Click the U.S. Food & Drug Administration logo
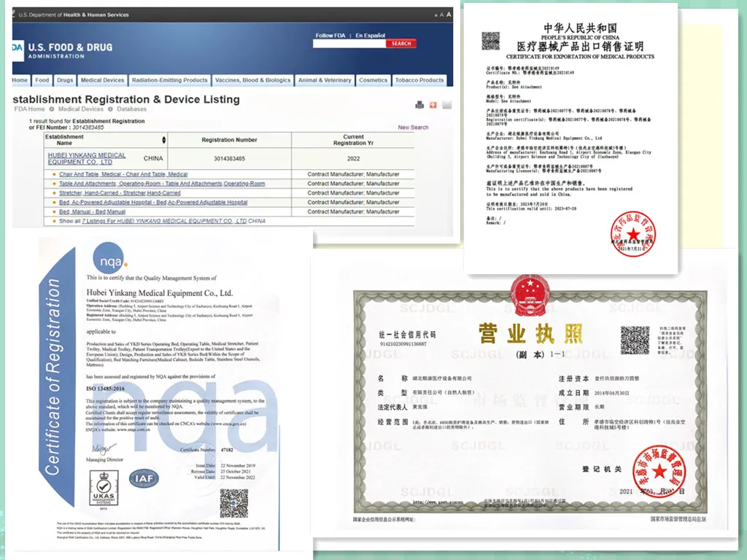This screenshot has height=560, width=747. coord(63,50)
